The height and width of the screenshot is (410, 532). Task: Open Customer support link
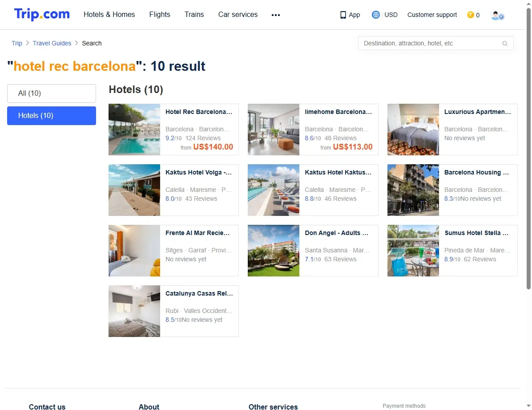[432, 15]
